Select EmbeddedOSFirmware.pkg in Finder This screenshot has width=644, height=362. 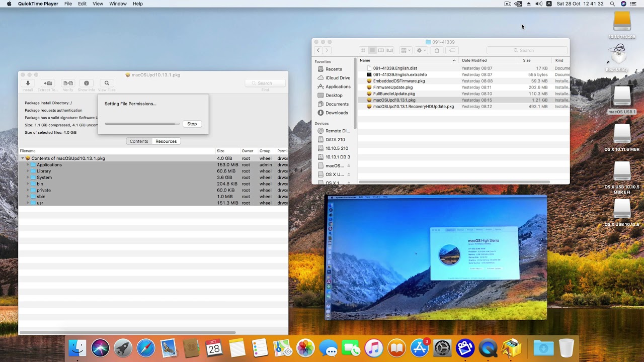[398, 81]
